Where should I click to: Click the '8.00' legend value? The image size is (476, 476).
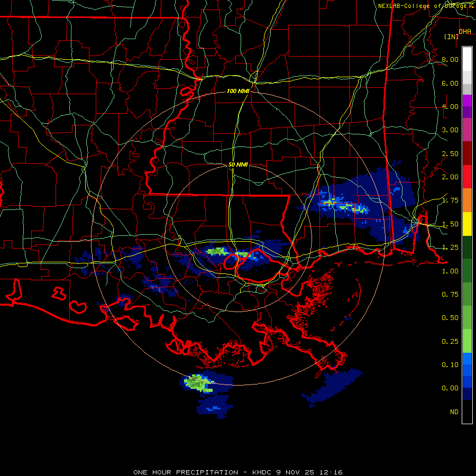[x=450, y=59]
